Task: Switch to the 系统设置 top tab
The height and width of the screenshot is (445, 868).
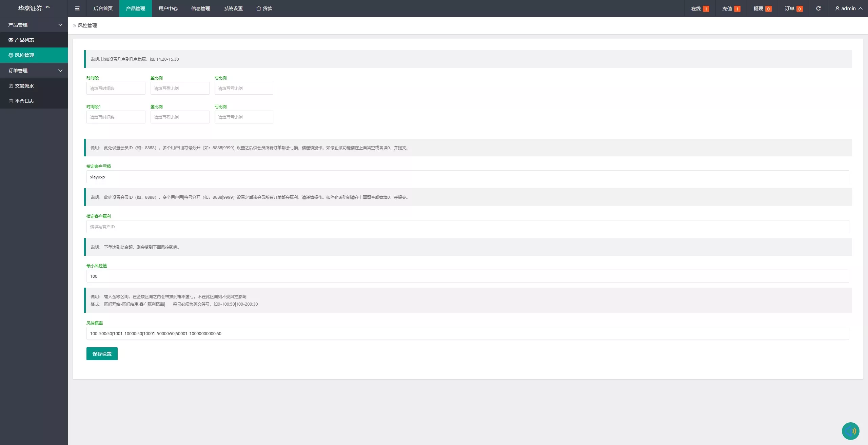Action: (233, 8)
